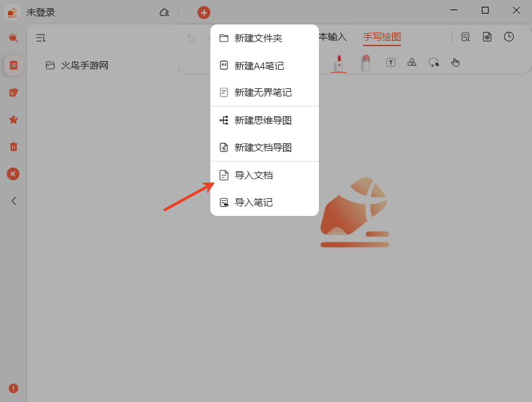Image resolution: width=532 pixels, height=402 pixels.
Task: Select the notes list sidebar icon
Action: 14,65
